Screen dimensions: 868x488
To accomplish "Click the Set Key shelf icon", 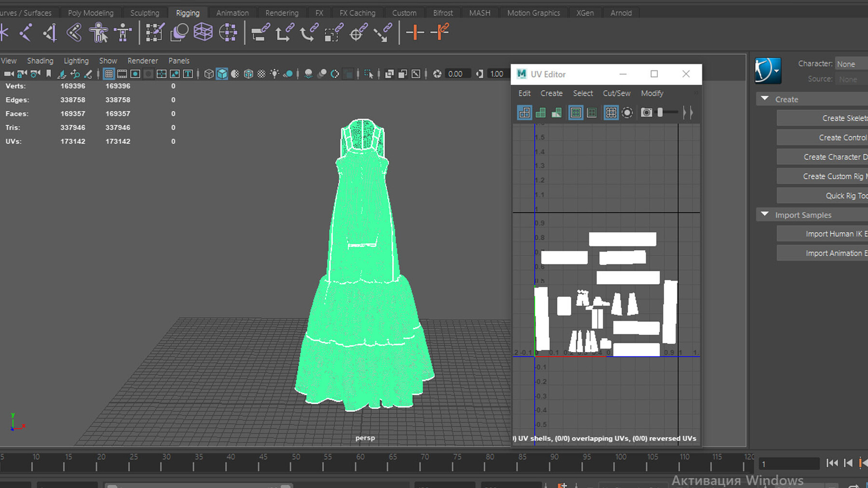I will pyautogui.click(x=415, y=33).
